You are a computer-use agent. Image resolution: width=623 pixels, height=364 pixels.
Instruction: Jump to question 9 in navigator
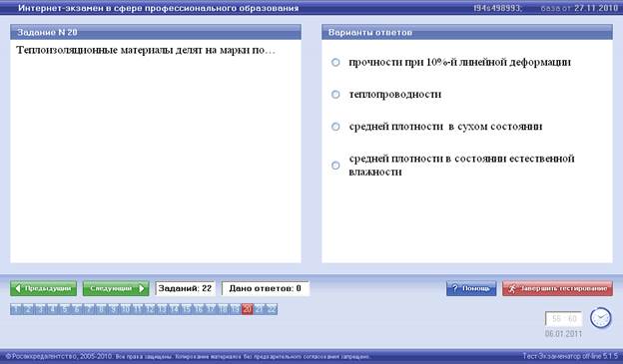click(113, 309)
